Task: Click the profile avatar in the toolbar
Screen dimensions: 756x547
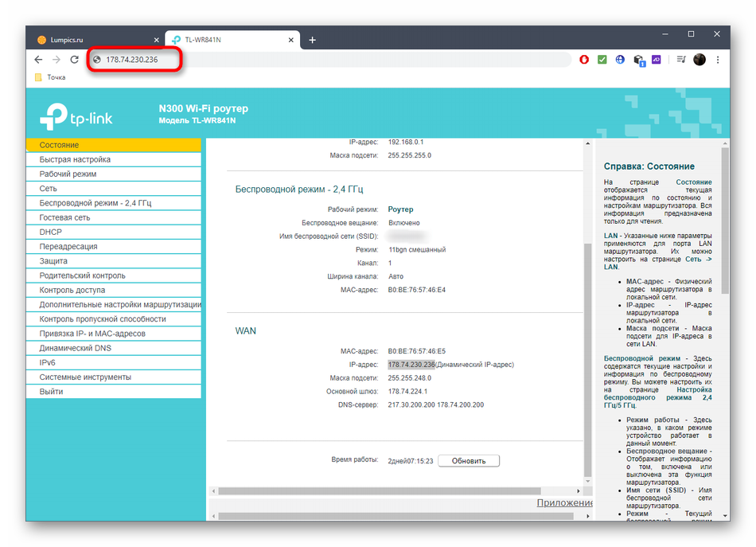Action: (699, 60)
